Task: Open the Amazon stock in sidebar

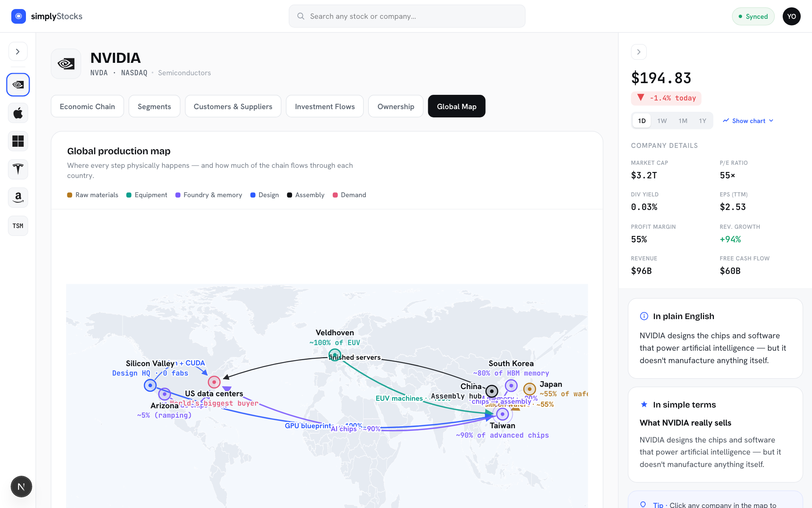Action: click(x=18, y=198)
